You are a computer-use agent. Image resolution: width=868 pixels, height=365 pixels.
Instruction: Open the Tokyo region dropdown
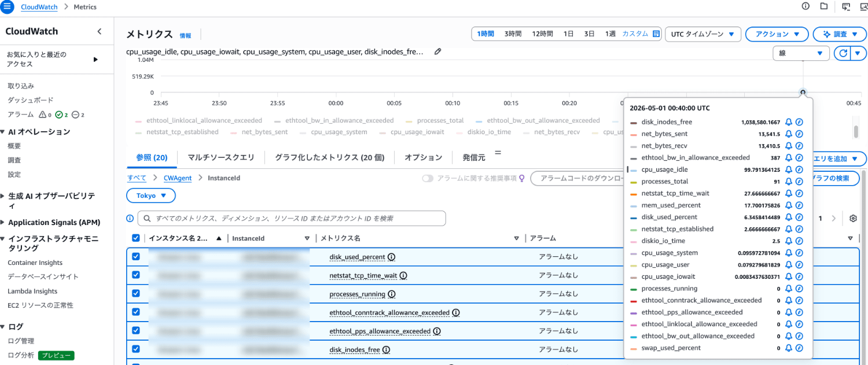(151, 196)
